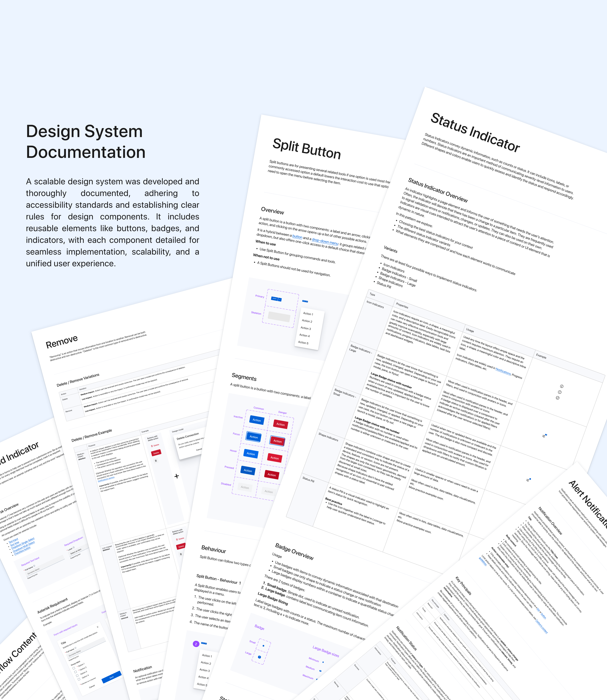Tick the Option 4 checkbox in the form
The height and width of the screenshot is (700, 607).
coord(79,679)
